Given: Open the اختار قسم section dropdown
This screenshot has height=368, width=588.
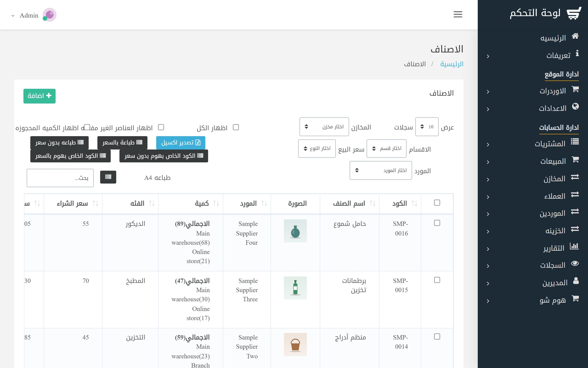Looking at the screenshot, I should [x=386, y=149].
